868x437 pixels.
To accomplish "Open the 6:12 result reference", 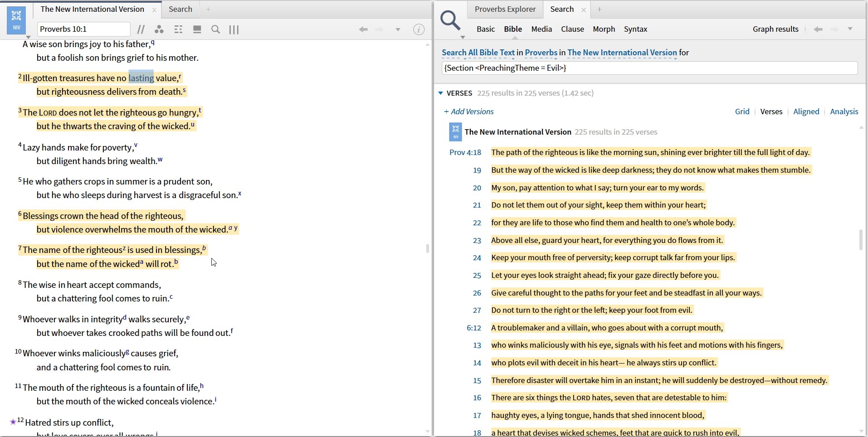I will [474, 328].
